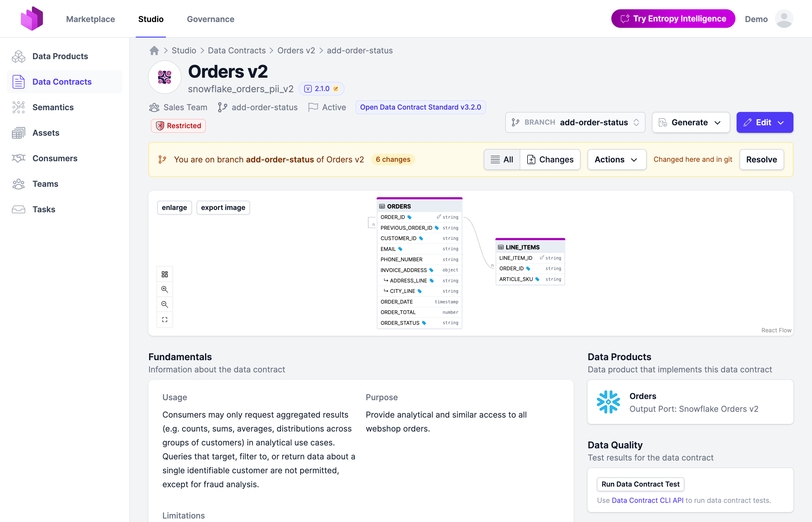Click the Orders v2 contract logo
Image resolution: width=812 pixels, height=522 pixels.
click(165, 77)
